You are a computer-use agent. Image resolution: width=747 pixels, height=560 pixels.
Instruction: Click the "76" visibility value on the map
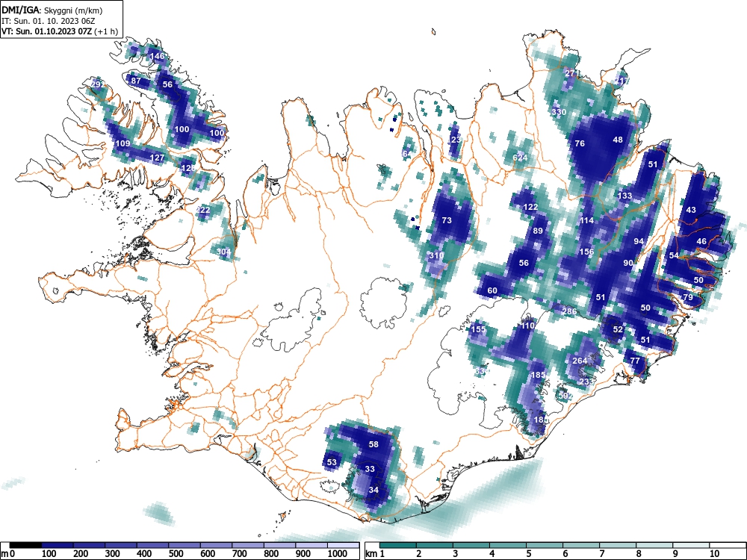point(580,143)
